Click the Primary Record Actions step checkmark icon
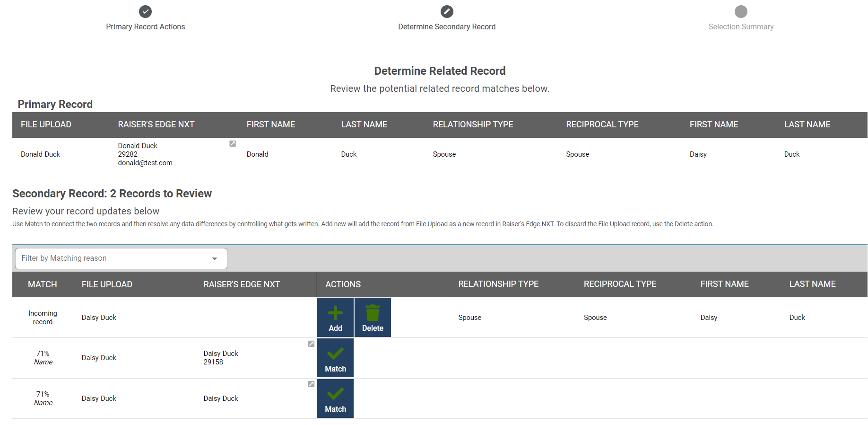 pyautogui.click(x=145, y=11)
